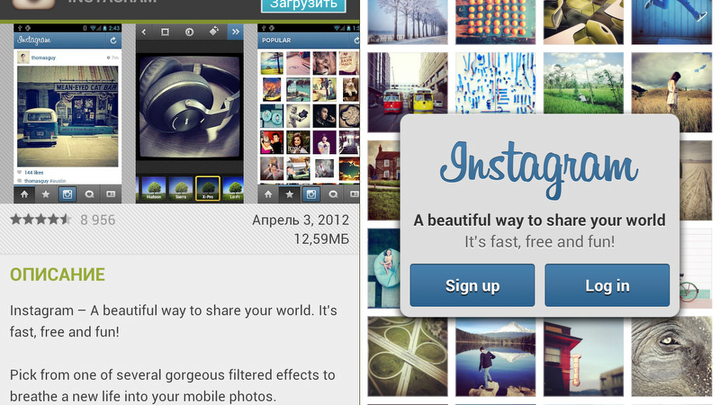Open the girl in dry grass field photo
Viewport: 720px width, 405px height.
(671, 92)
